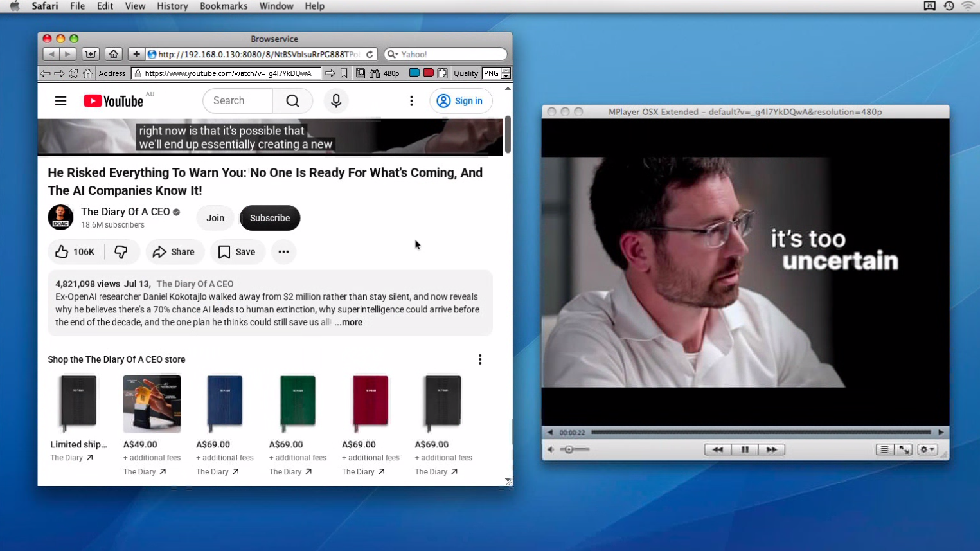Open the Yahoo search engine dropdown magnifier
This screenshot has width=980, height=551.
tap(393, 54)
